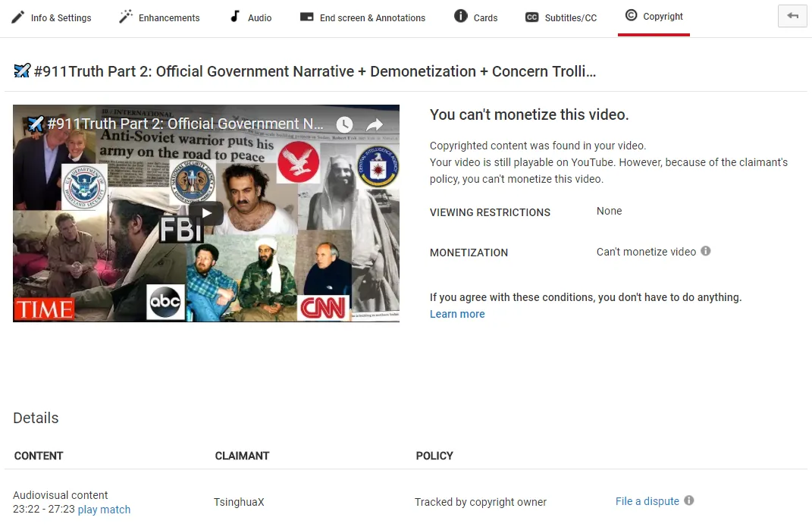Screen dimensions: 812x527
Task: Click the CC subtitles icon
Action: click(531, 17)
